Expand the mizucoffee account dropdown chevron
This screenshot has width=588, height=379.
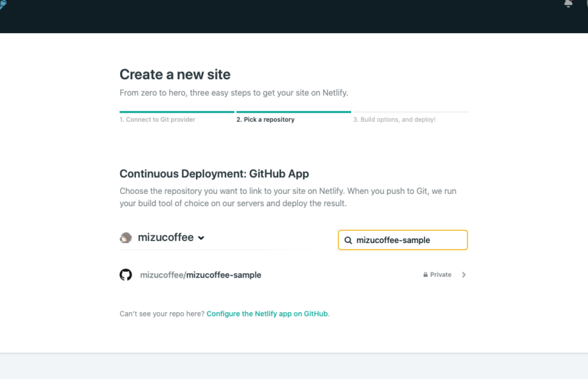(x=201, y=238)
